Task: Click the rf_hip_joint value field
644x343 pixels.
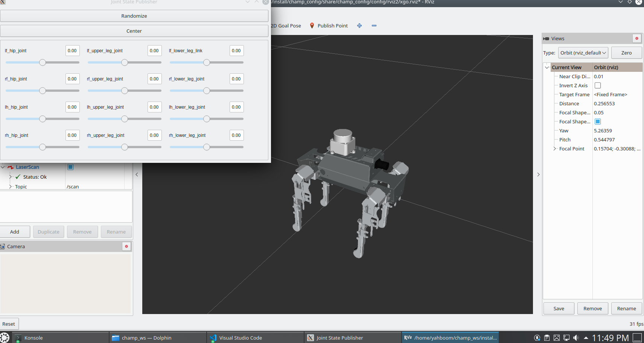Action: 72,79
